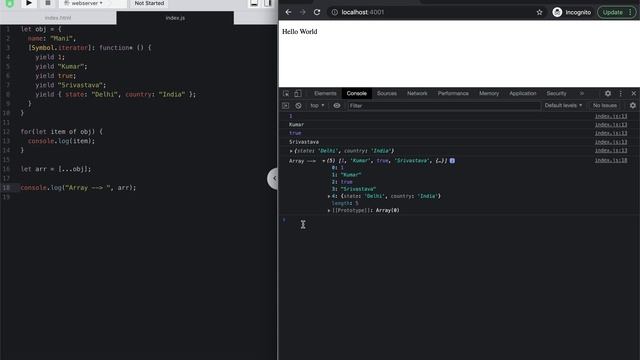The height and width of the screenshot is (360, 640).
Task: Collapse the editor pane using the chevron handle
Action: click(x=273, y=178)
